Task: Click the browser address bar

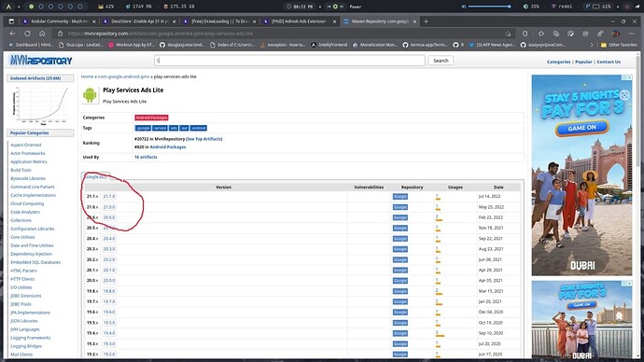Action: point(284,34)
